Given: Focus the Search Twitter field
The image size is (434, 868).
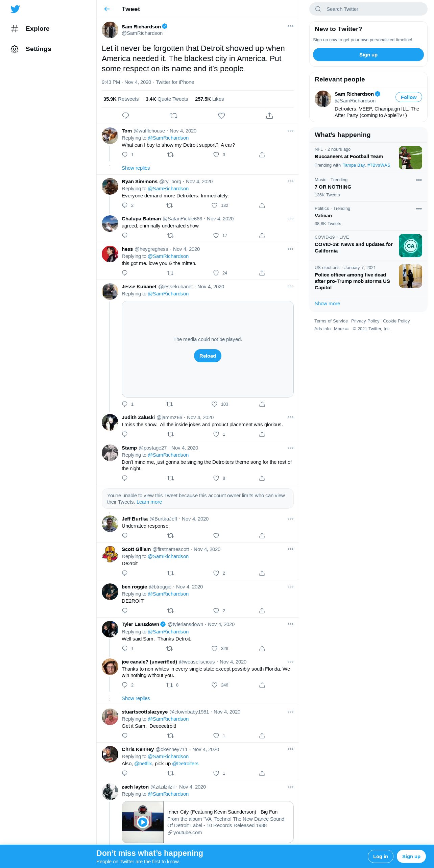Looking at the screenshot, I should pyautogui.click(x=368, y=9).
